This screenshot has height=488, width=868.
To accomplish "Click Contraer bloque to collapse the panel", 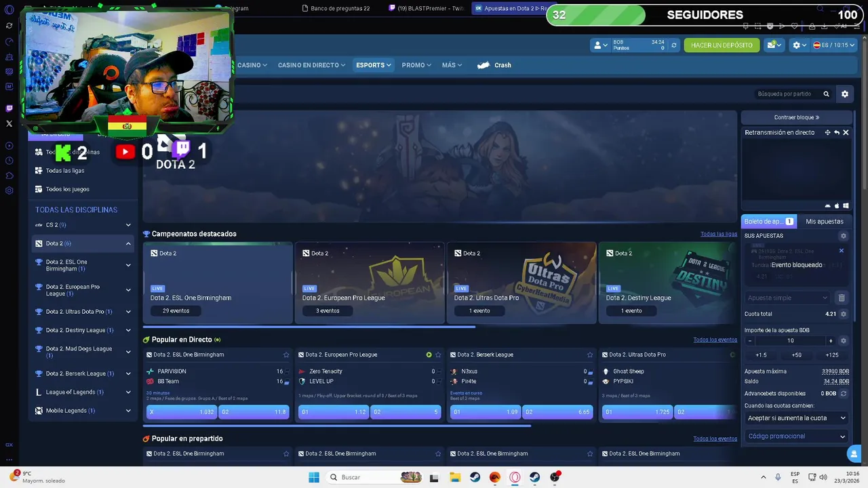I will click(797, 117).
